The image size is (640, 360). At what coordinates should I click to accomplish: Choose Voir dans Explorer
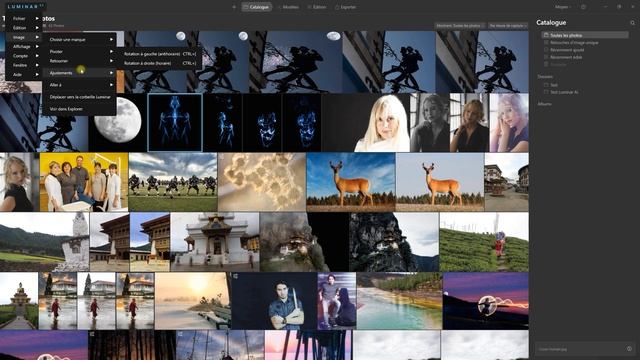pos(80,109)
